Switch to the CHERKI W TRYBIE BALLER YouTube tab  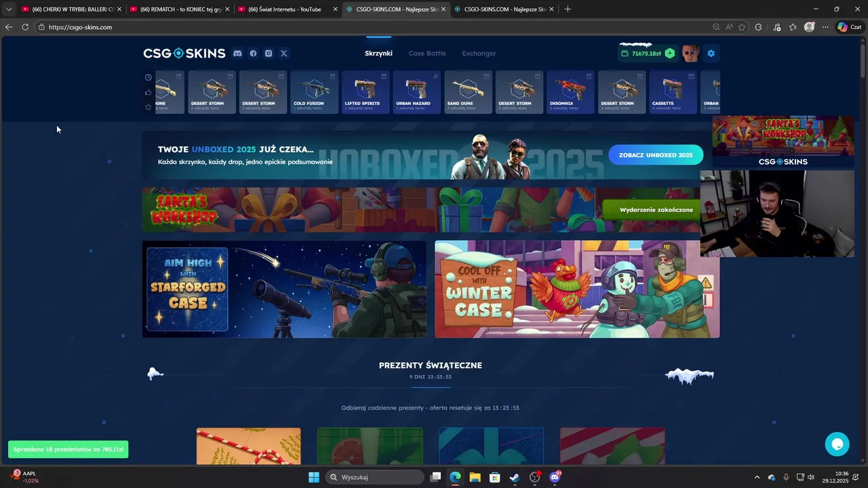pos(72,9)
